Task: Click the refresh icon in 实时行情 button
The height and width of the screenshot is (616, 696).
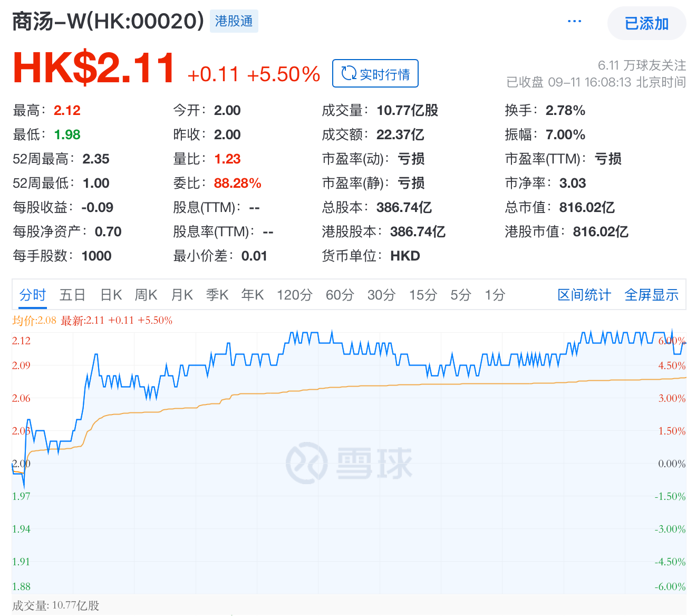Action: click(x=348, y=73)
